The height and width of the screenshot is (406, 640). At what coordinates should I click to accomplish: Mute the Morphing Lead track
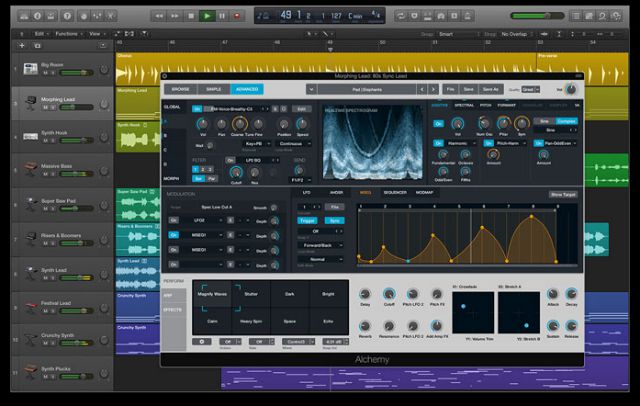click(45, 107)
